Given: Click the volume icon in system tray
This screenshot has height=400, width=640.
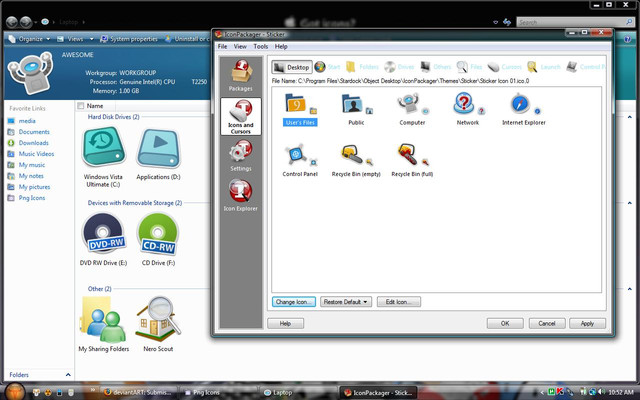Looking at the screenshot, I should [602, 392].
